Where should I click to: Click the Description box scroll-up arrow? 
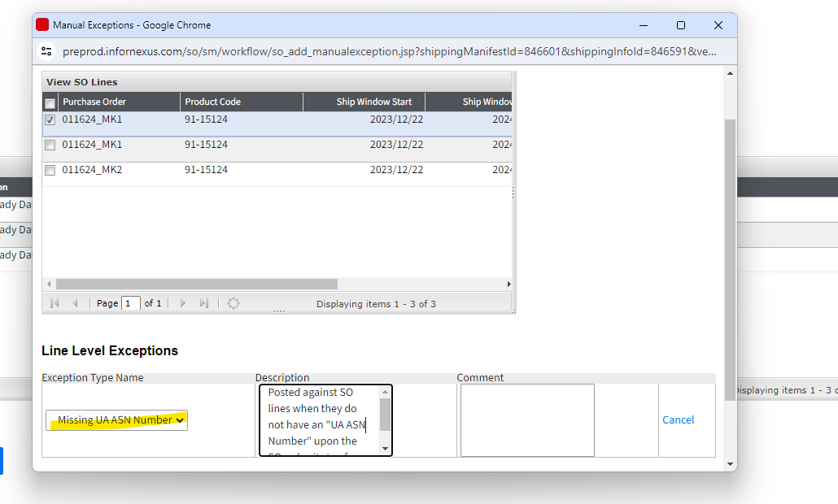(x=386, y=392)
